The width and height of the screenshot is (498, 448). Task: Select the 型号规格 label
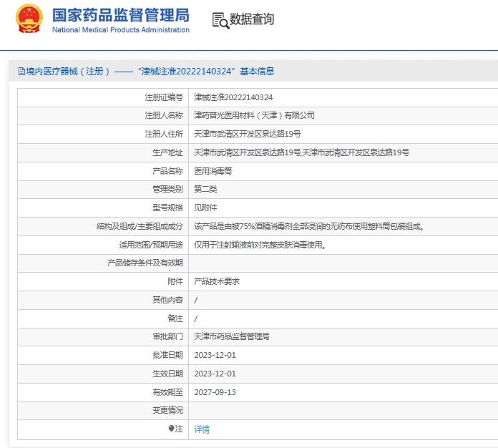(x=167, y=208)
